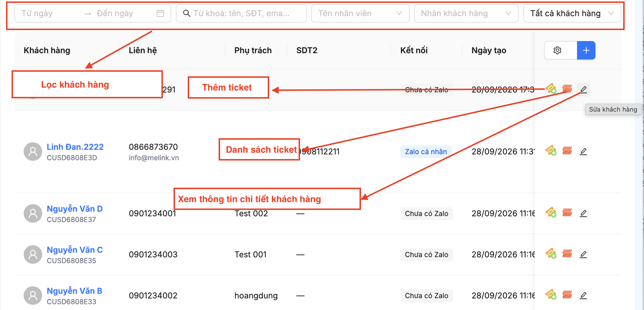The height and width of the screenshot is (310, 644).
Task: Click the Ngày tạo column header
Action: [489, 50]
